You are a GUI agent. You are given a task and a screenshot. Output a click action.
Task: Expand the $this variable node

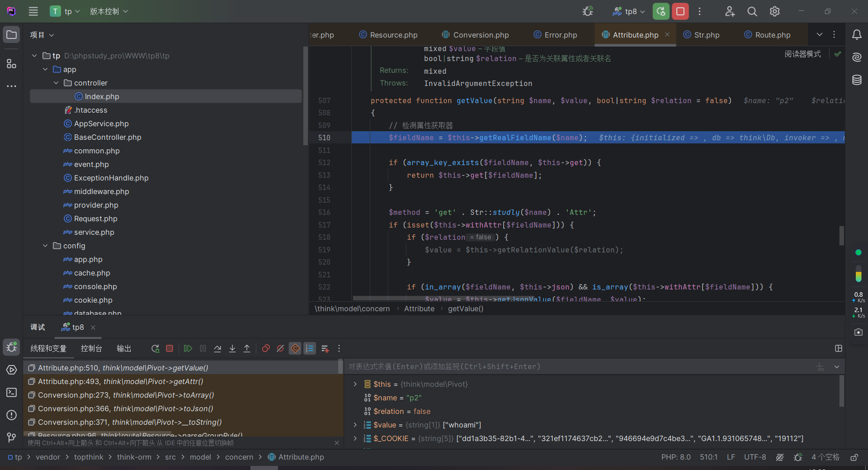tap(355, 384)
